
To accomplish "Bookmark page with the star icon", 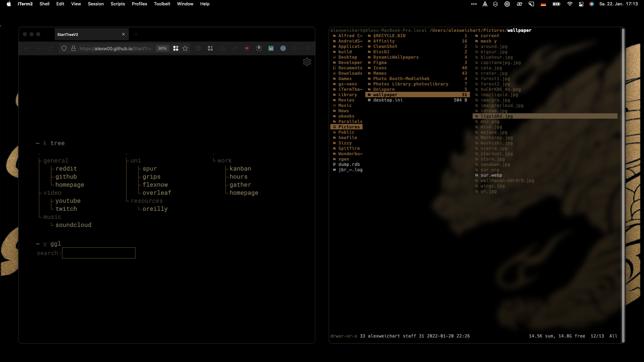I will (x=185, y=48).
